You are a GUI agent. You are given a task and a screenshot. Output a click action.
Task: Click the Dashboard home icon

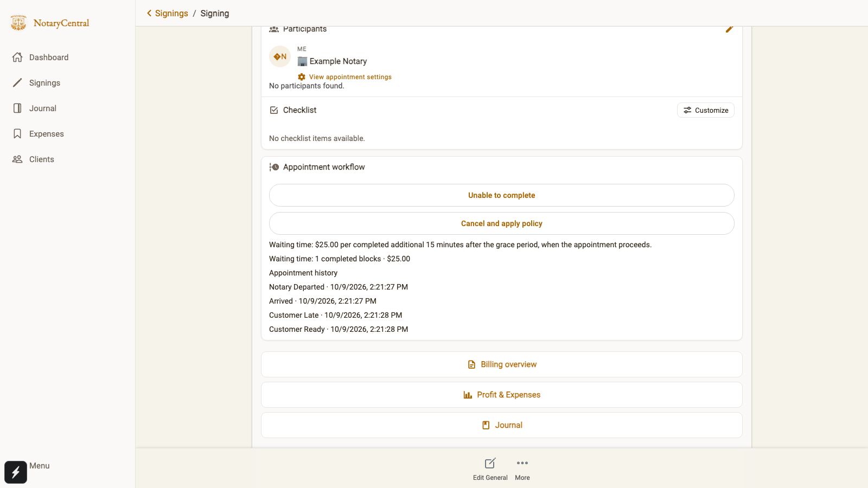coord(17,57)
